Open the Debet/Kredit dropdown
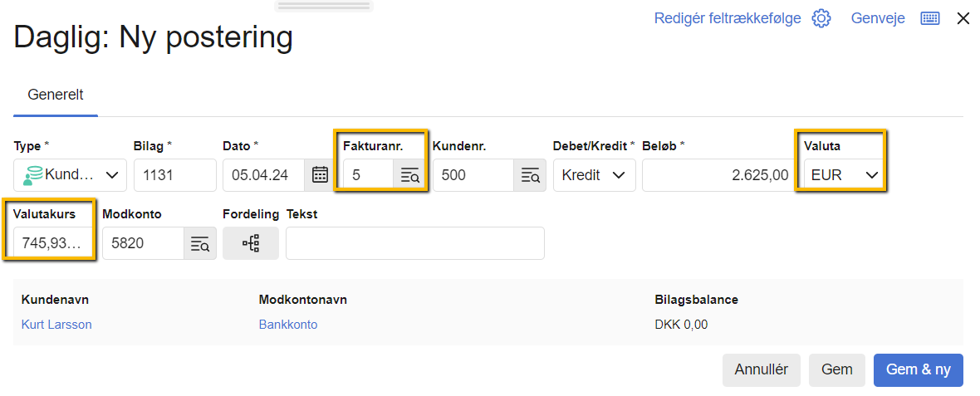The height and width of the screenshot is (396, 980). [594, 175]
